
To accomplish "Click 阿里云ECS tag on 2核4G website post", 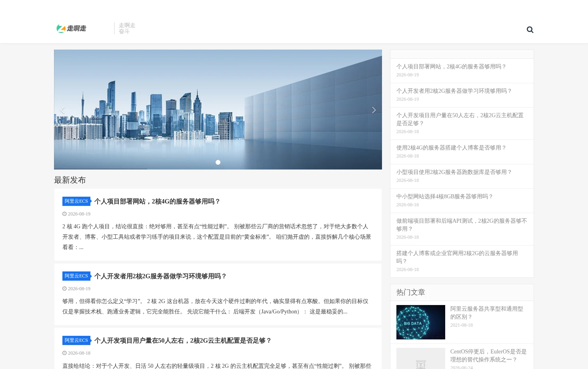I will pos(76,201).
